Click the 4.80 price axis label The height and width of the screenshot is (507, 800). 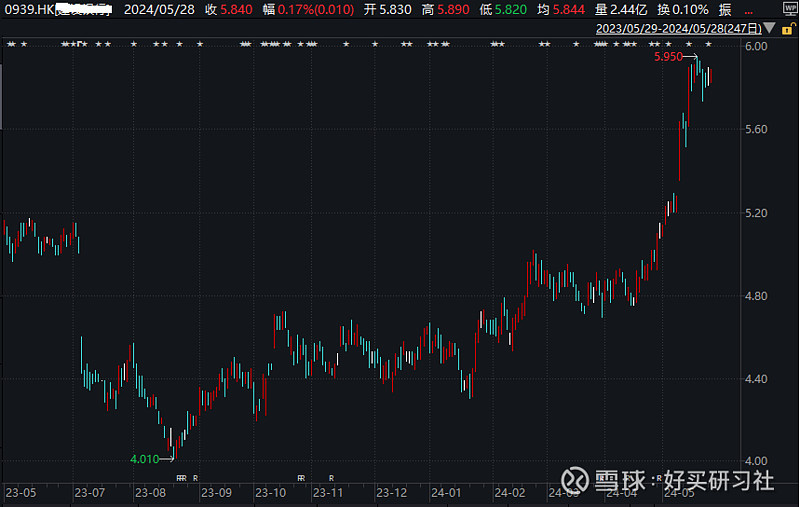pos(756,296)
